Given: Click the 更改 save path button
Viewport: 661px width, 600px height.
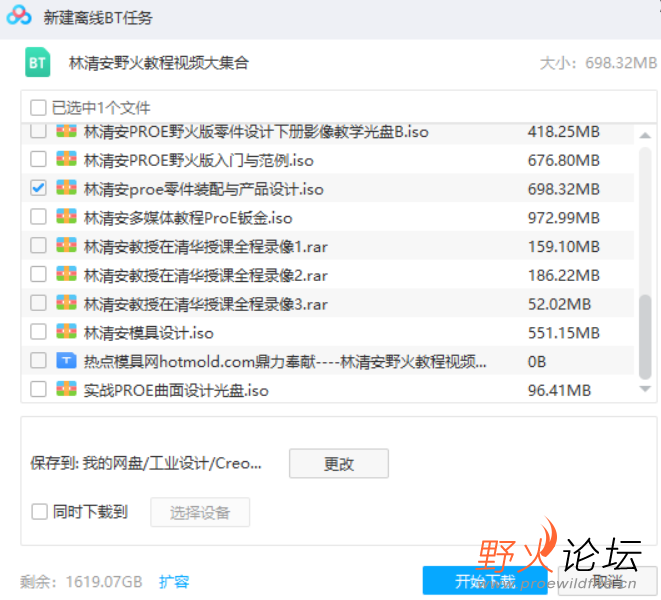Looking at the screenshot, I should pyautogui.click(x=339, y=463).
